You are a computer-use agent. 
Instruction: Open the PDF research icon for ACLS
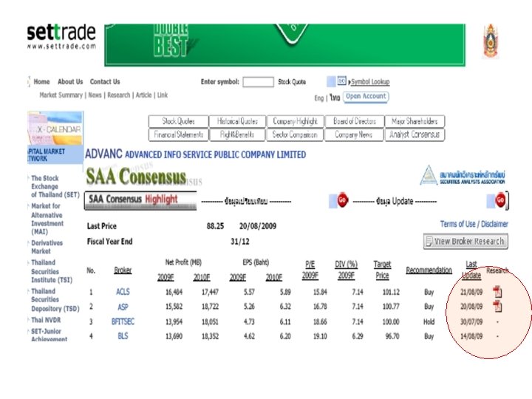tap(497, 291)
